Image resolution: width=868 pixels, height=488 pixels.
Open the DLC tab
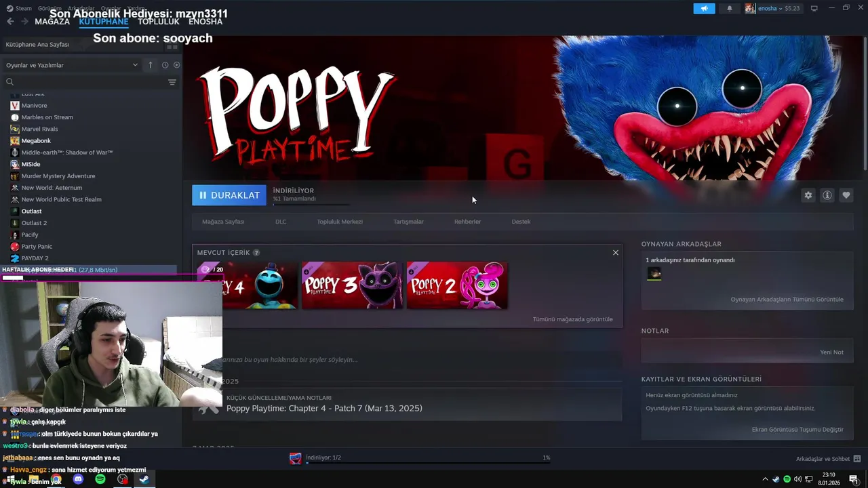281,222
